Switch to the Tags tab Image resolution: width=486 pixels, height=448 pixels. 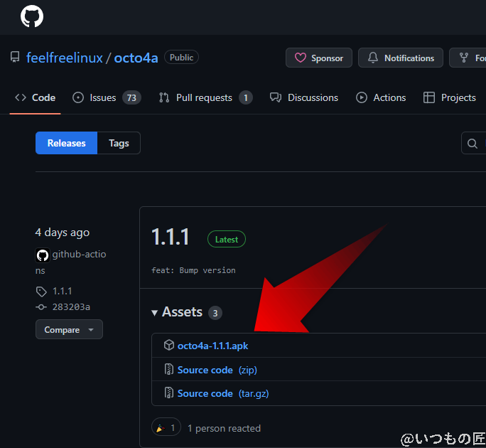click(119, 143)
